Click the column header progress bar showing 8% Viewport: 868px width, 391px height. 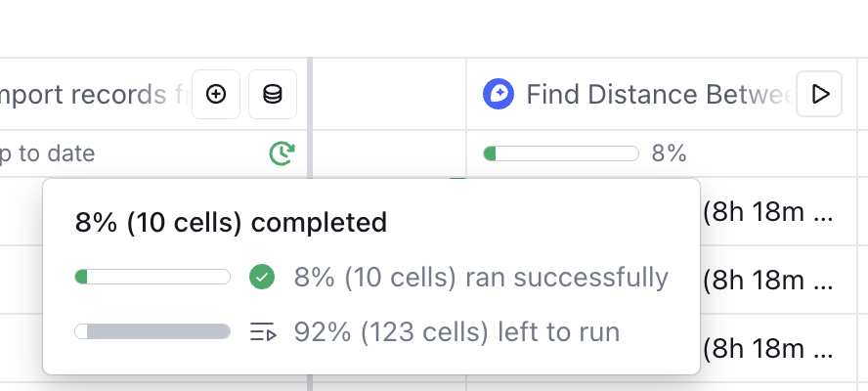(x=561, y=153)
